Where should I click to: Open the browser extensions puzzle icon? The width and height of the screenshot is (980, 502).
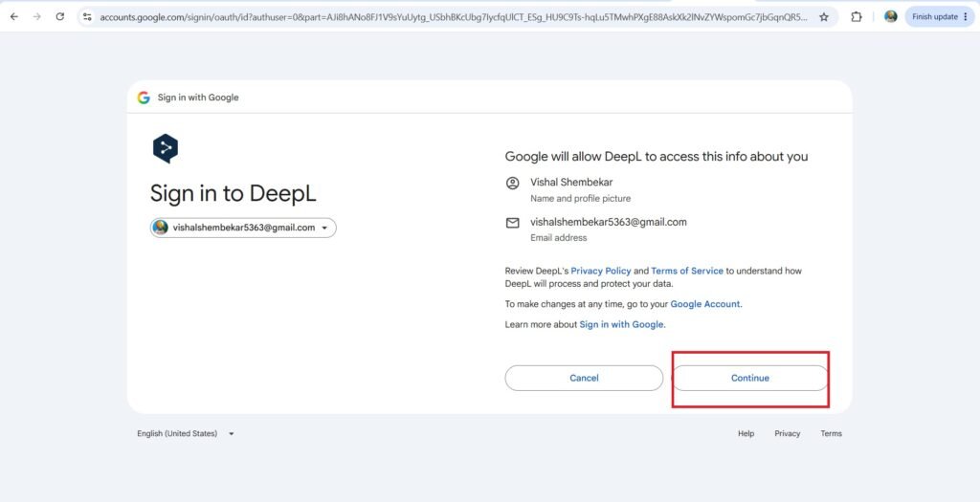(857, 17)
